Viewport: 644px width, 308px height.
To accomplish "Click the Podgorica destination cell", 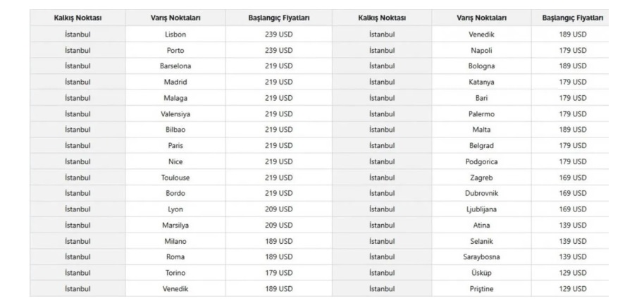I will pos(481,161).
